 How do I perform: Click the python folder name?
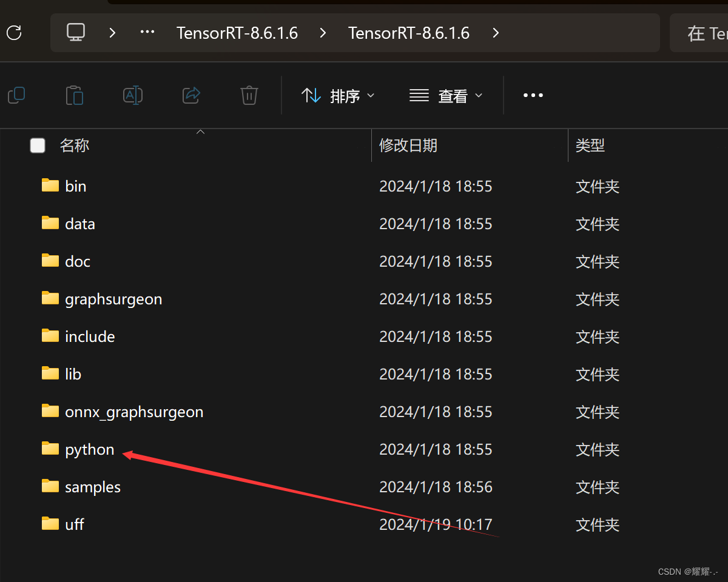pyautogui.click(x=90, y=450)
